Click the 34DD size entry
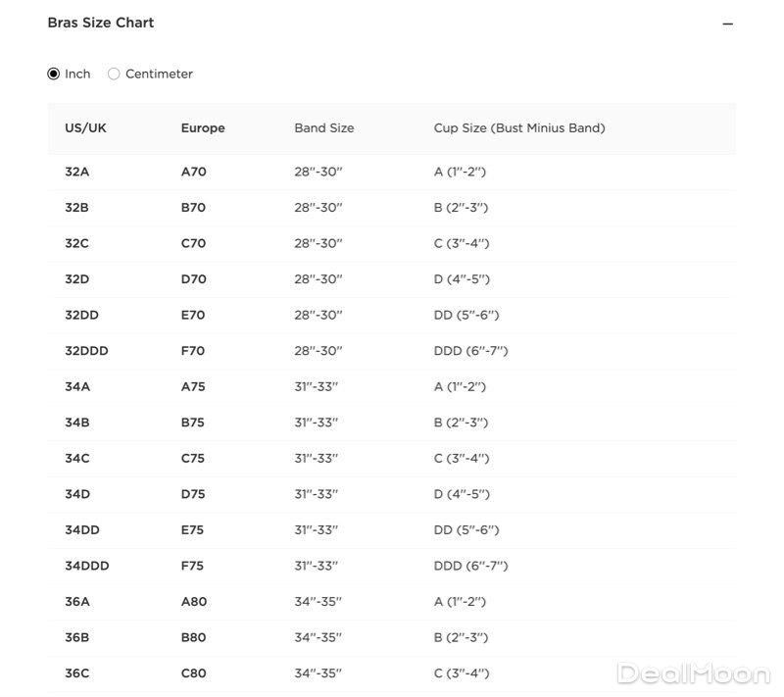The width and height of the screenshot is (784, 697). point(82,530)
